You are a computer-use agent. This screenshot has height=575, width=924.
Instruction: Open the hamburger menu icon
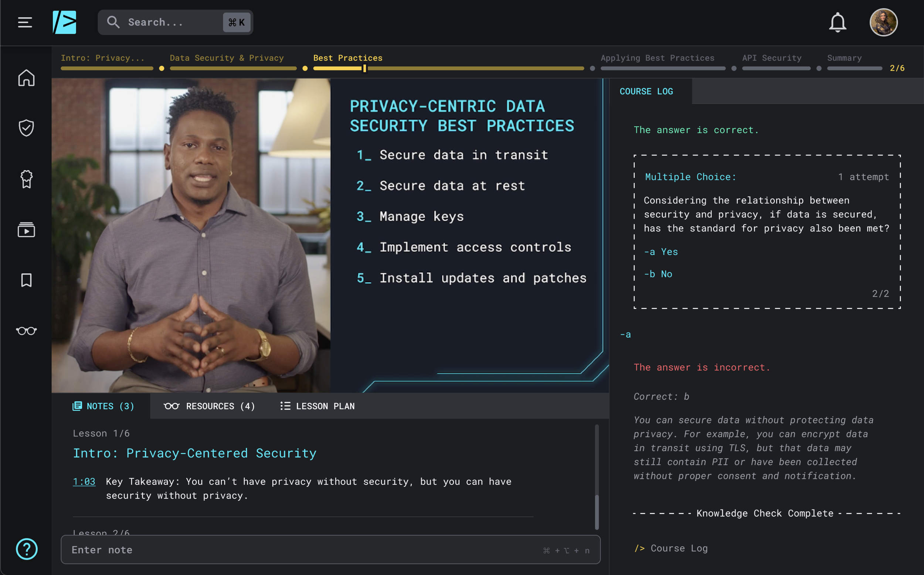tap(25, 23)
